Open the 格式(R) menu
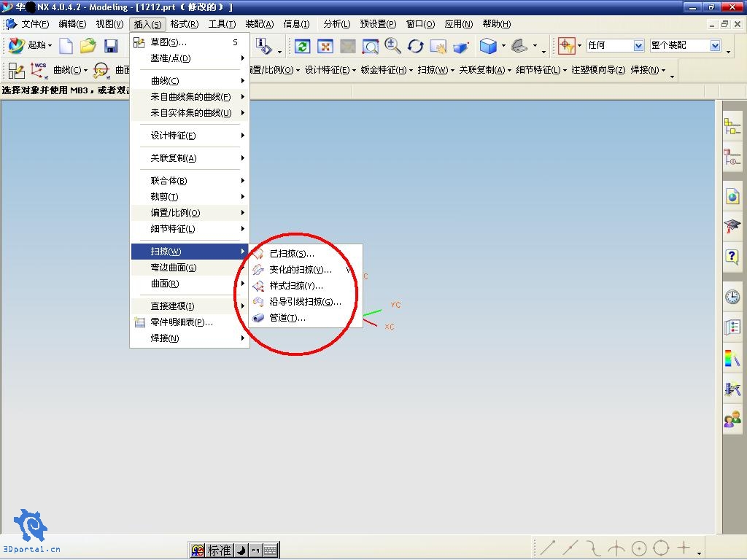Viewport: 747px width, 560px height. pos(185,24)
